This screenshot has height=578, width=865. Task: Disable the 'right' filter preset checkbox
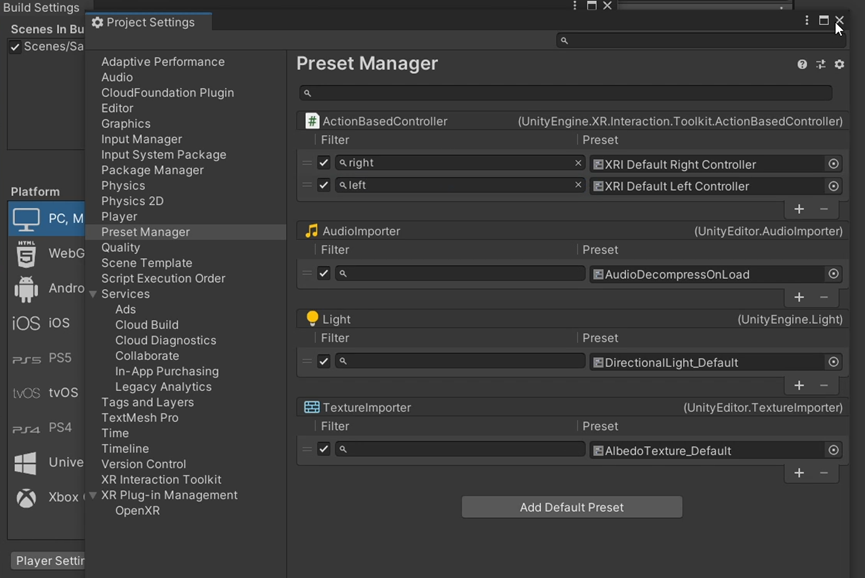324,163
